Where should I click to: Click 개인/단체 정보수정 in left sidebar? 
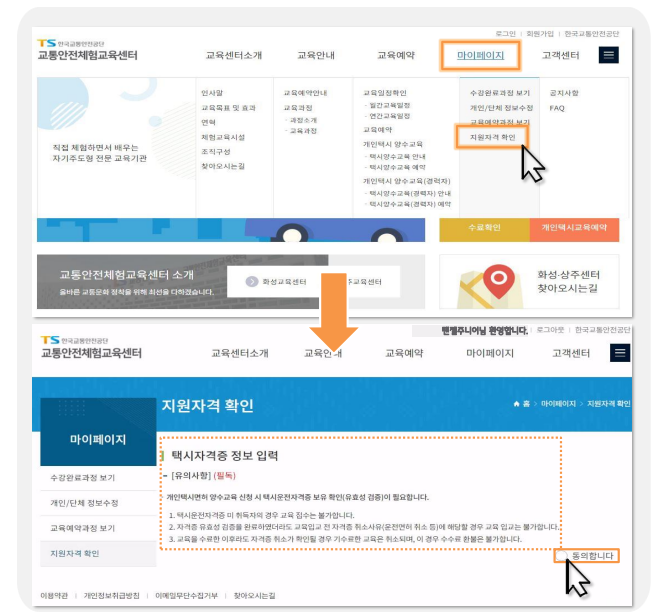98,503
